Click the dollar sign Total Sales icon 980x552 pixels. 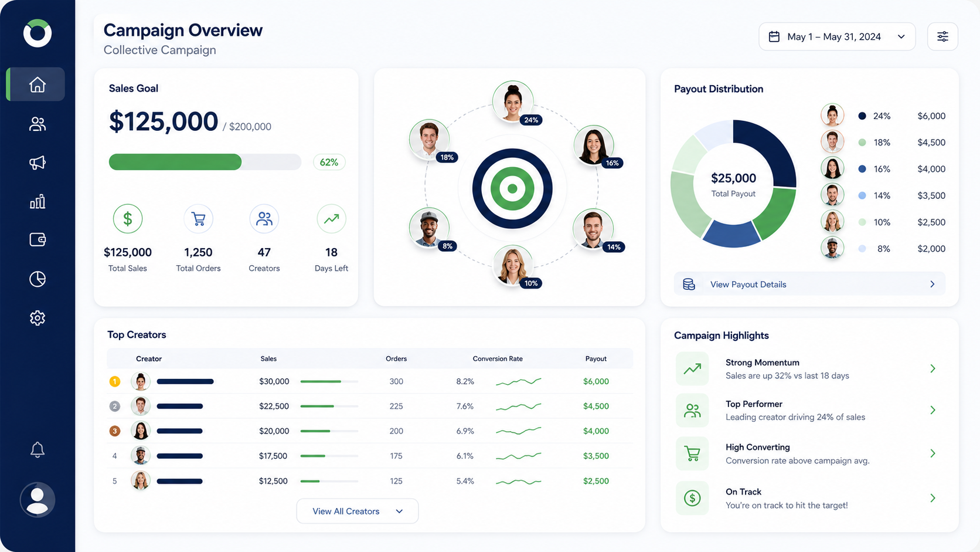[128, 219]
